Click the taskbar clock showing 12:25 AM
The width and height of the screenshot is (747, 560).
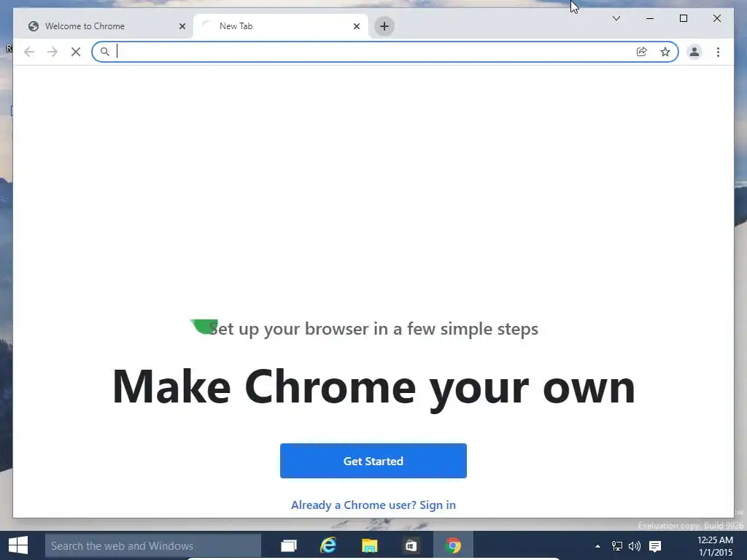point(715,546)
